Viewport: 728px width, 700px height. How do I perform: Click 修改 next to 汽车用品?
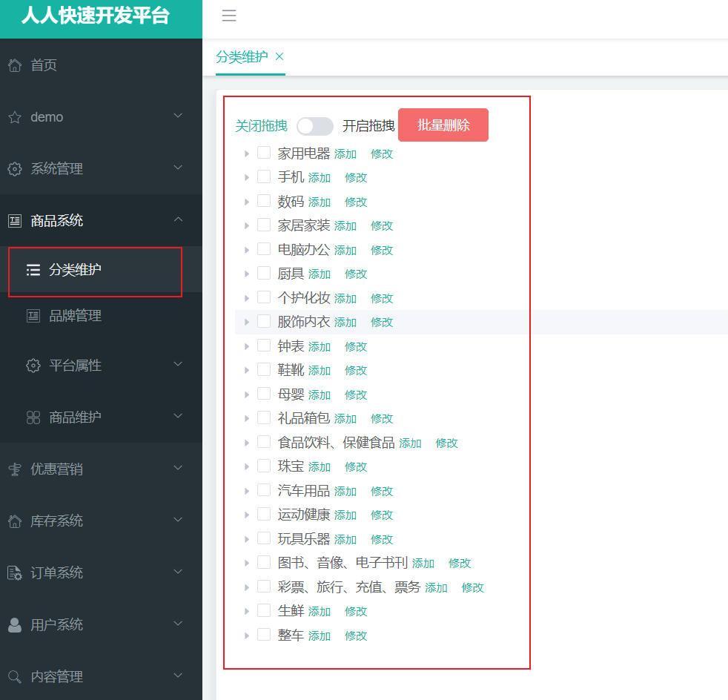click(x=382, y=492)
